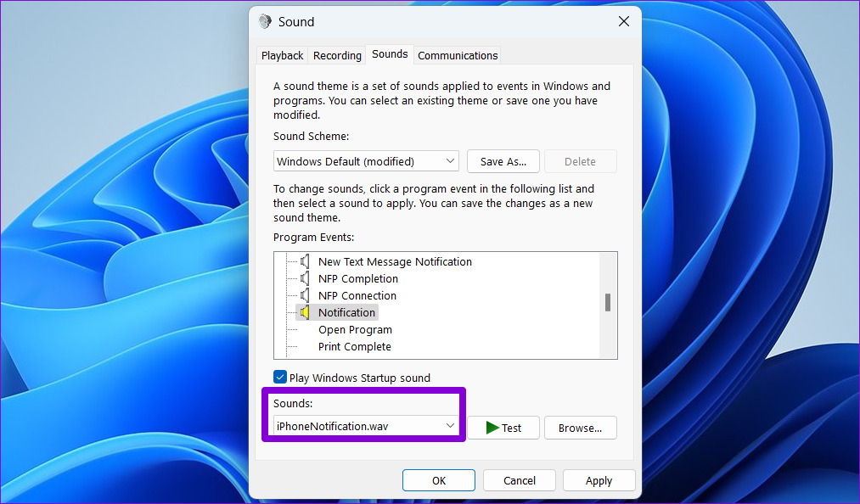860x504 pixels.
Task: Test the selected notification sound
Action: [503, 428]
